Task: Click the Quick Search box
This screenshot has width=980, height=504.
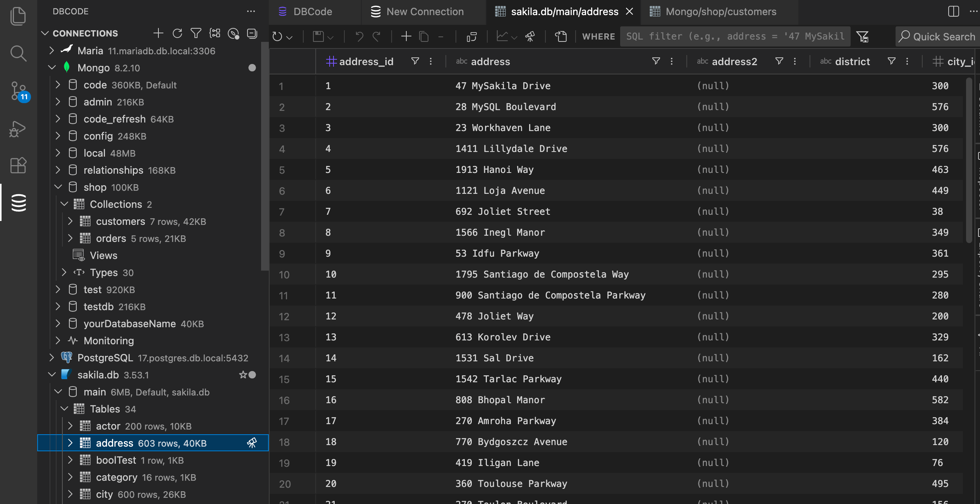Action: pos(938,37)
